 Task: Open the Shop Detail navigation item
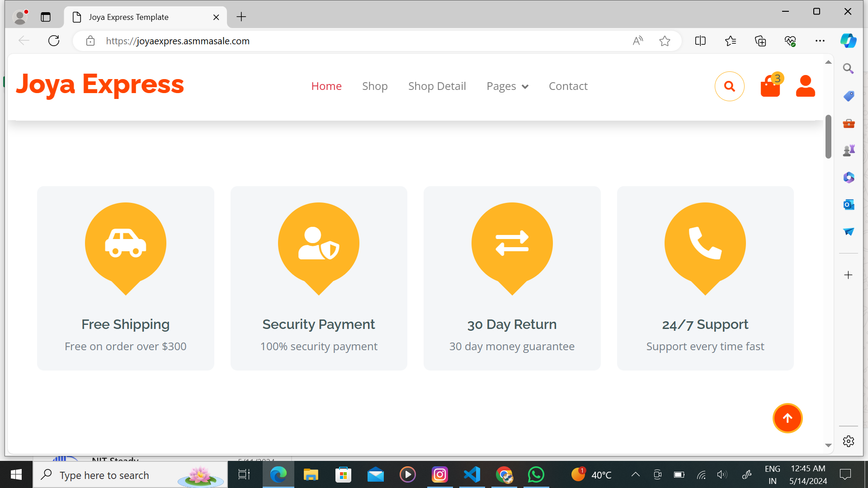tap(437, 86)
